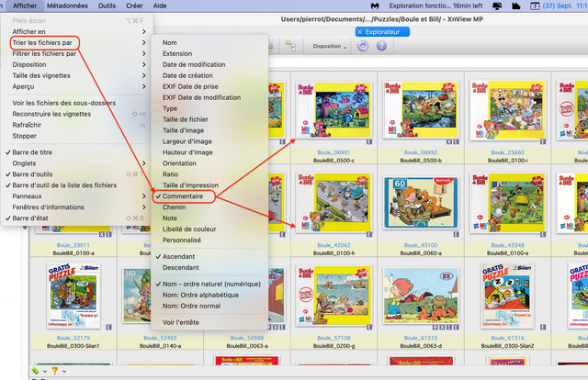Open the Outils menu

click(107, 6)
